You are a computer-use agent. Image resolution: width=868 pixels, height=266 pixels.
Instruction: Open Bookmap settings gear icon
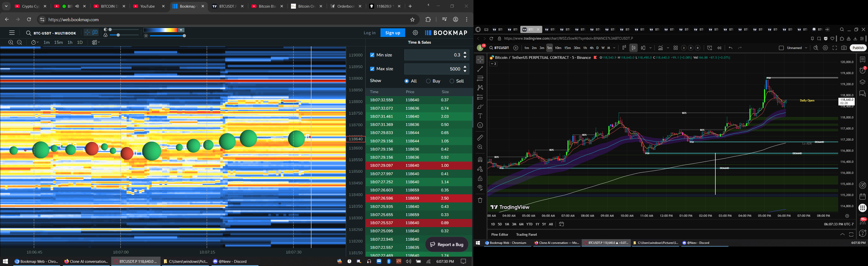pos(415,33)
